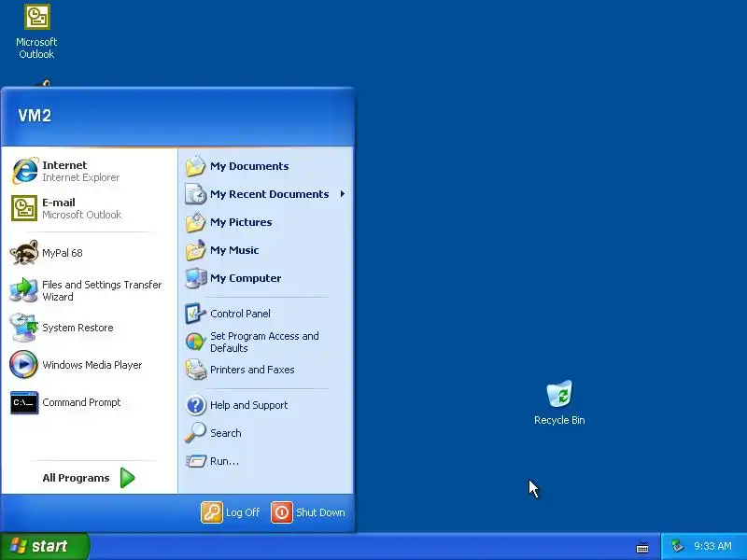Open the Control Panel label
The image size is (747, 560).
click(x=240, y=314)
